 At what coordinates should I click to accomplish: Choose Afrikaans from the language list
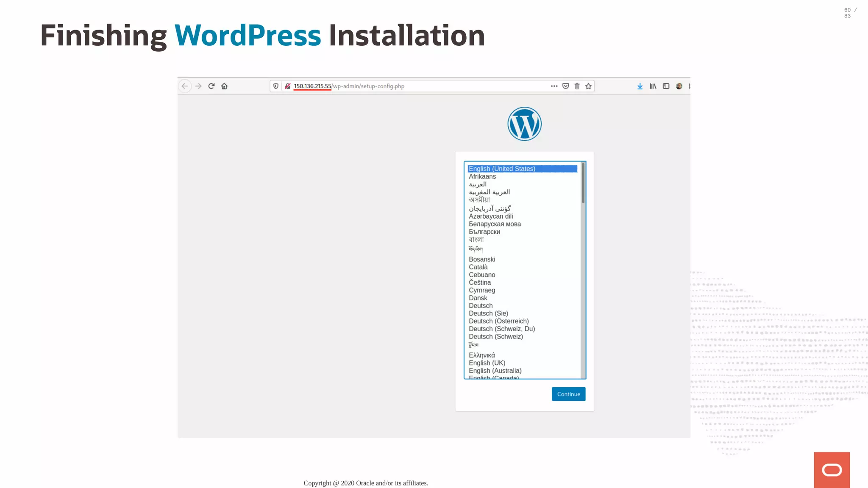[482, 177]
